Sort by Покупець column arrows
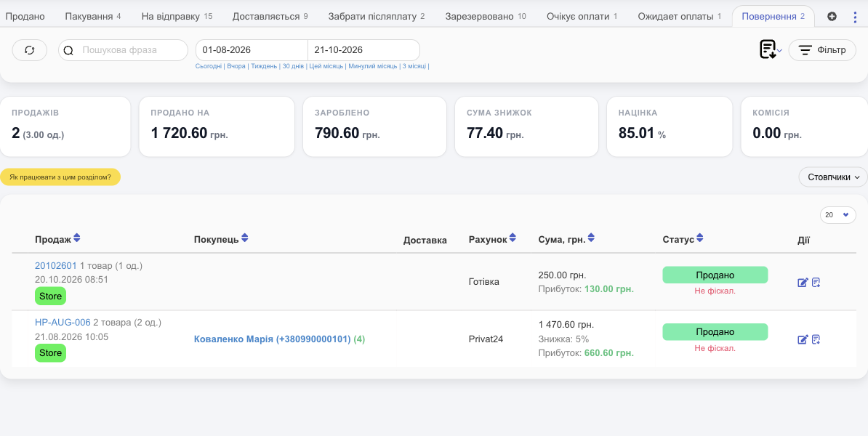 [x=245, y=238]
